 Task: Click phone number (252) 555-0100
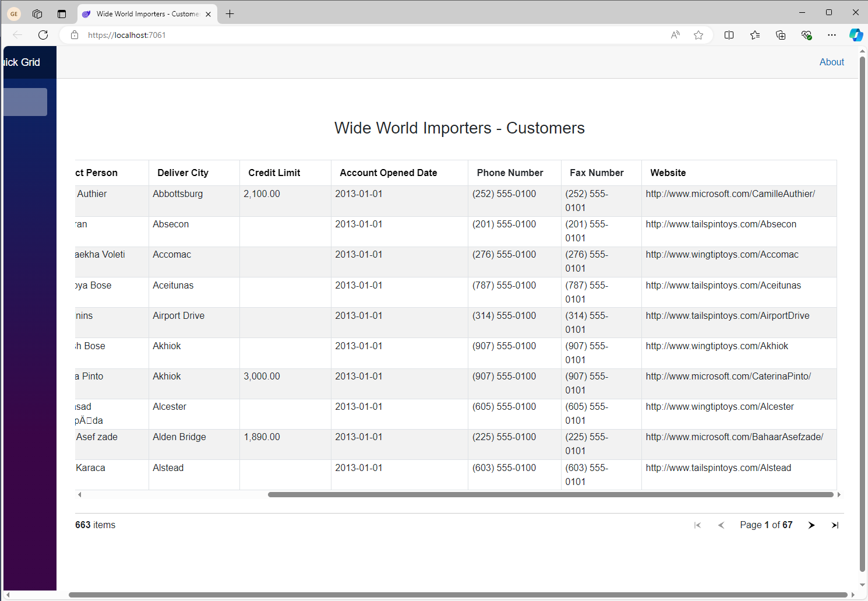[x=504, y=194]
